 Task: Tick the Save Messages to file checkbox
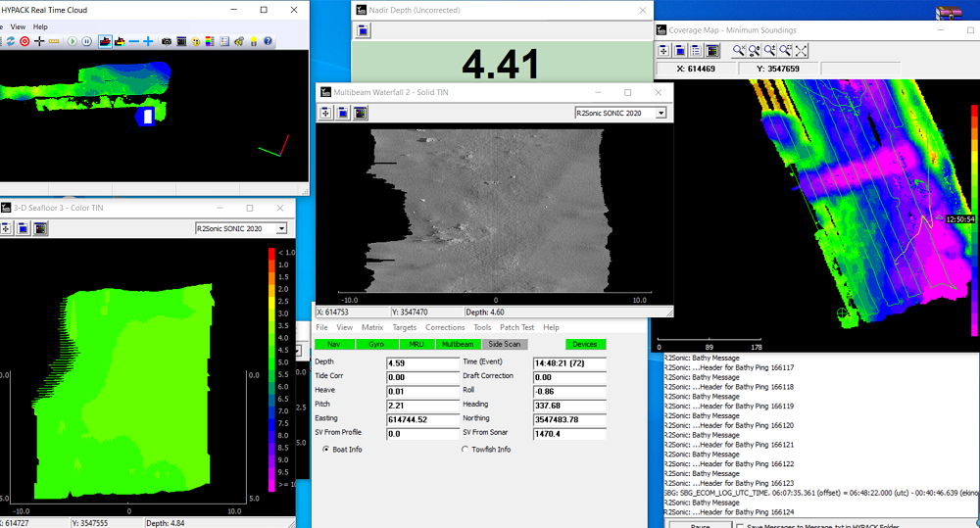[740, 525]
